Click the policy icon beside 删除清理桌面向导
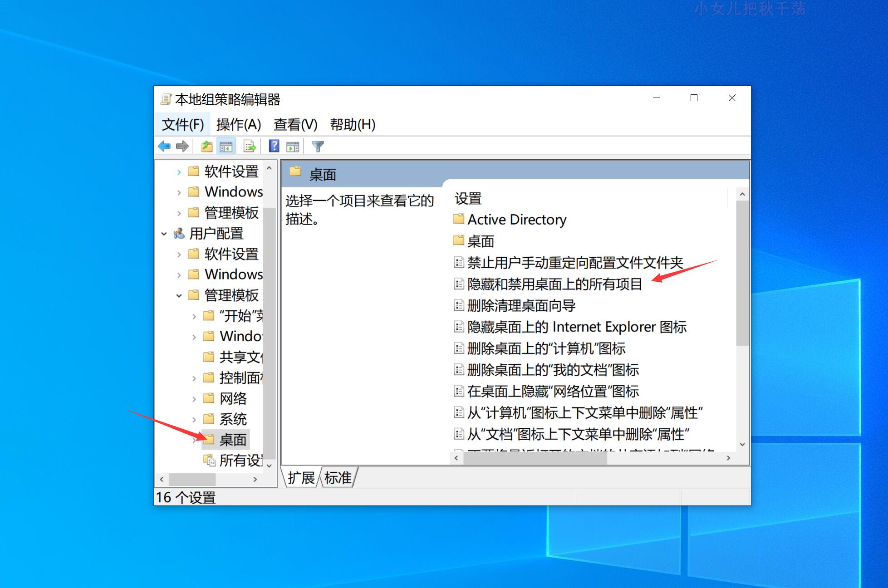This screenshot has height=588, width=888. [x=459, y=305]
